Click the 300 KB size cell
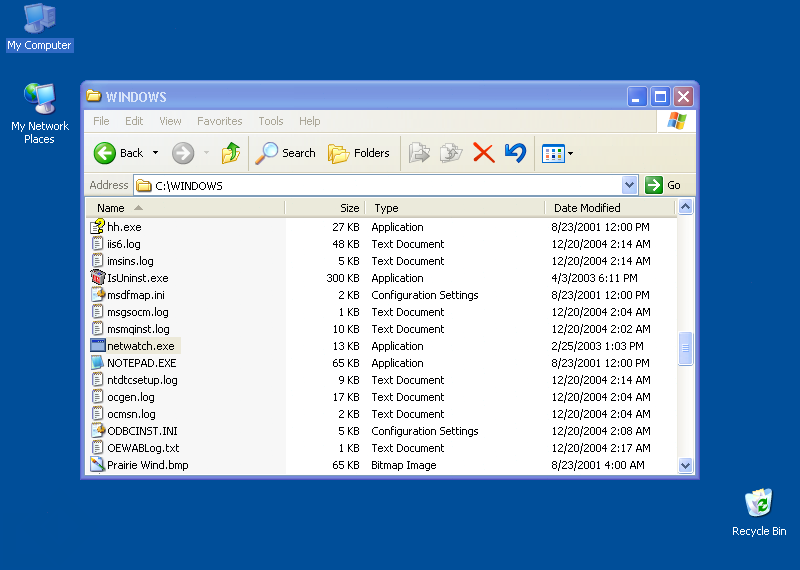 click(x=343, y=278)
